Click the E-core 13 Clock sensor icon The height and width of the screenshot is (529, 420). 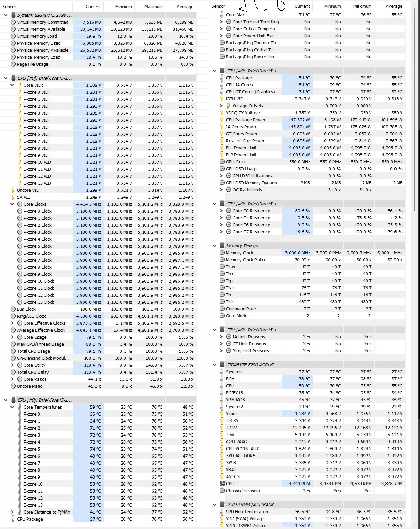20,302
